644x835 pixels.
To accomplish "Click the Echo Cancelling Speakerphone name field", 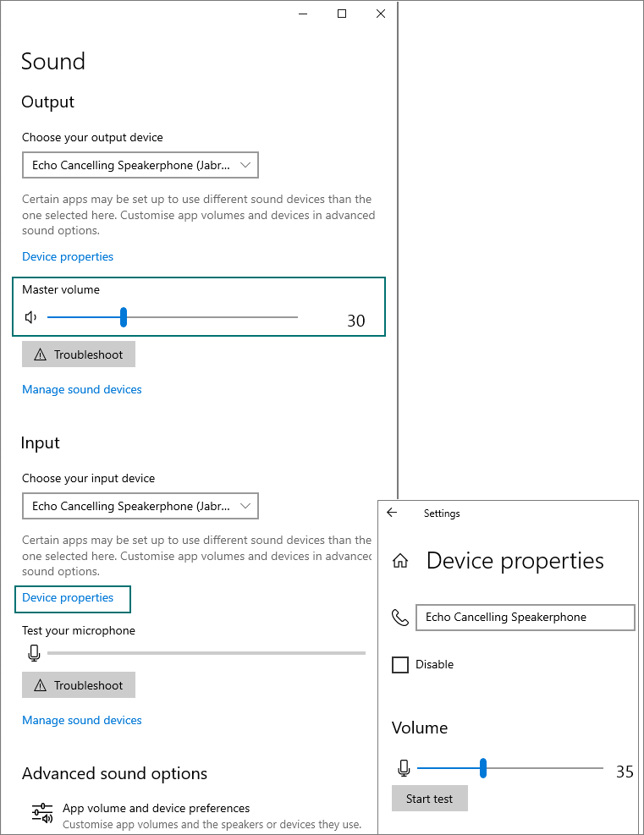I will [525, 618].
